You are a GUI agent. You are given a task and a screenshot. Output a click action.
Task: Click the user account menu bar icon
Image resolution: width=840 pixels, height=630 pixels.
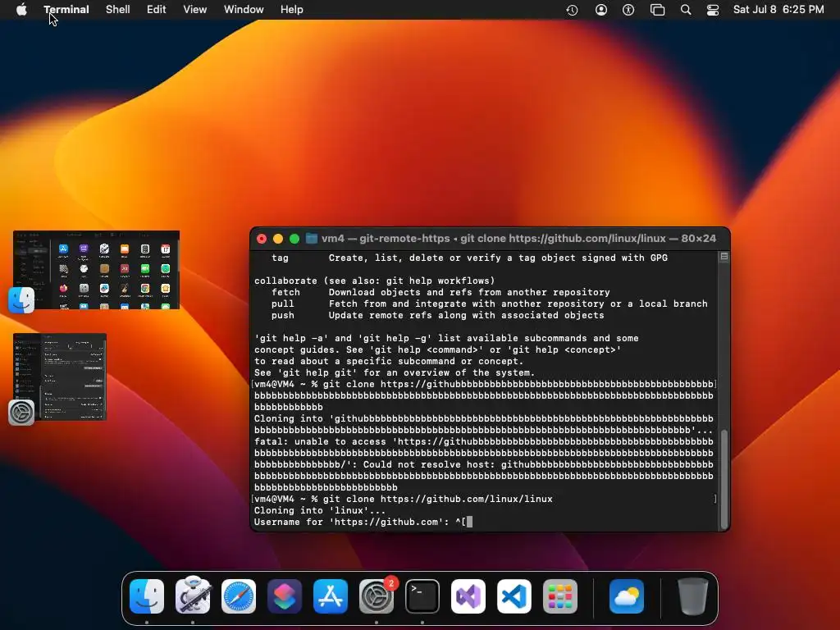[601, 10]
